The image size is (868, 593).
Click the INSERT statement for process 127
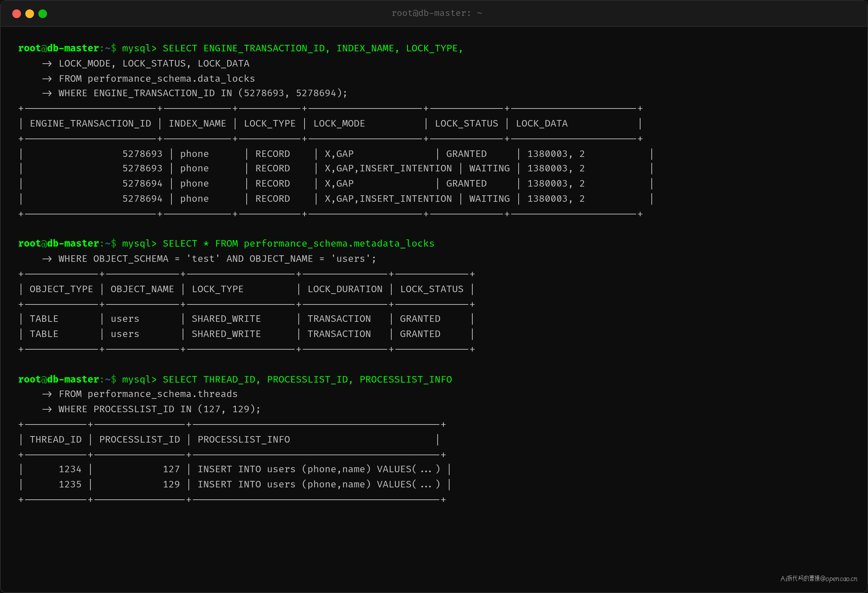pos(319,469)
